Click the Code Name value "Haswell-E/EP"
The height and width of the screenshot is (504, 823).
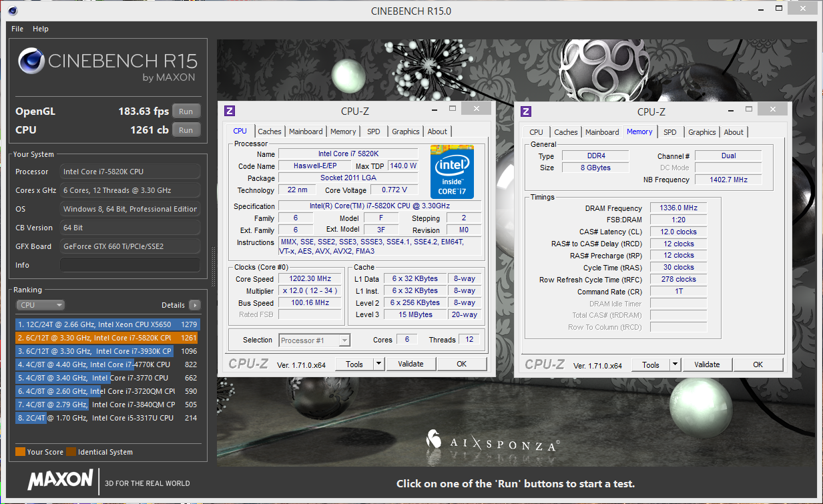(314, 166)
